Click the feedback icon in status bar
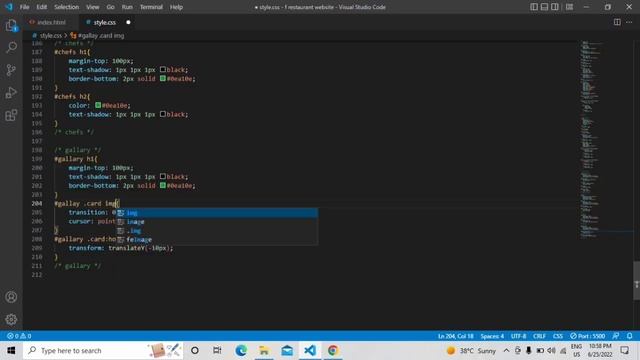640x360 pixels. tap(616, 336)
